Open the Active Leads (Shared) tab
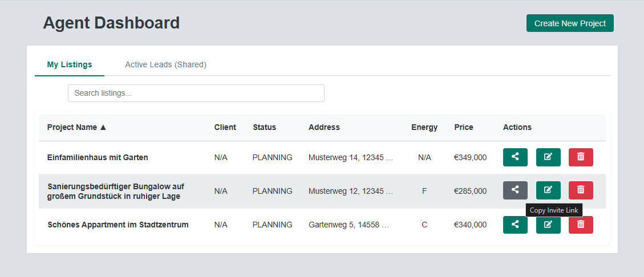 pyautogui.click(x=165, y=64)
